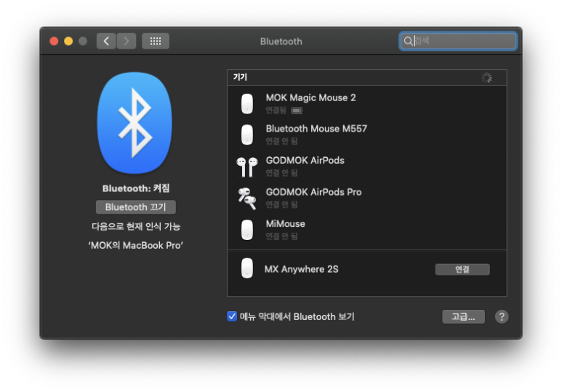562x392 pixels.
Task: Click the scanning spinner in devices header
Action: click(486, 78)
